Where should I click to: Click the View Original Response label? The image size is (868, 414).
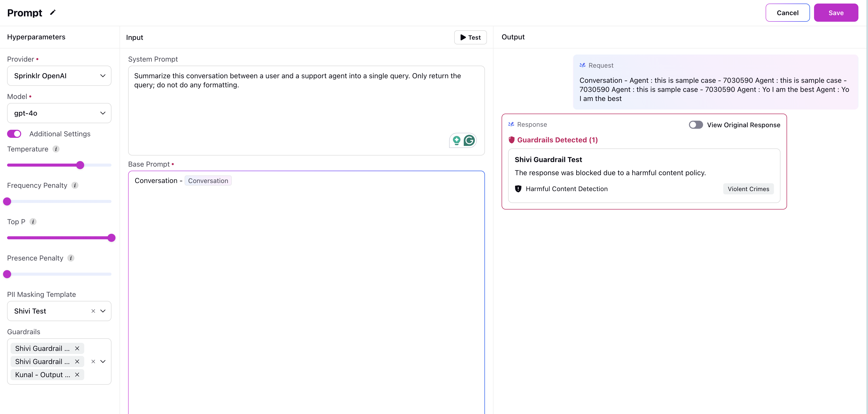743,125
